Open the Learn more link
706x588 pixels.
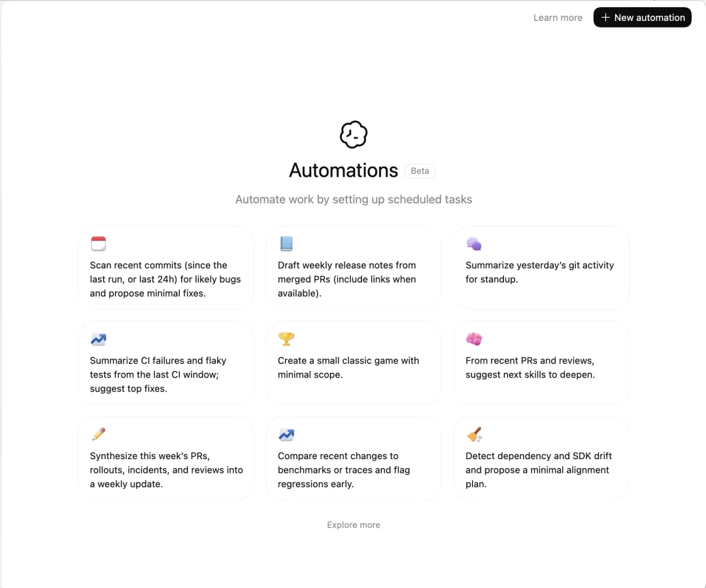[x=558, y=18]
